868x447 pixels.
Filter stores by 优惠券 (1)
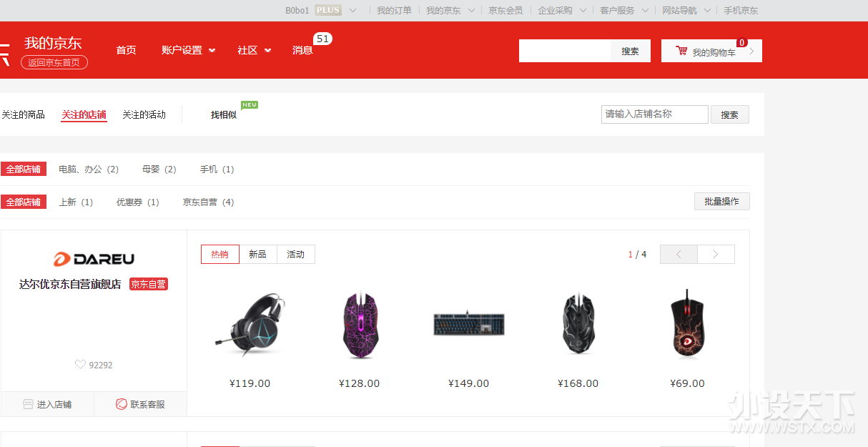pyautogui.click(x=137, y=202)
